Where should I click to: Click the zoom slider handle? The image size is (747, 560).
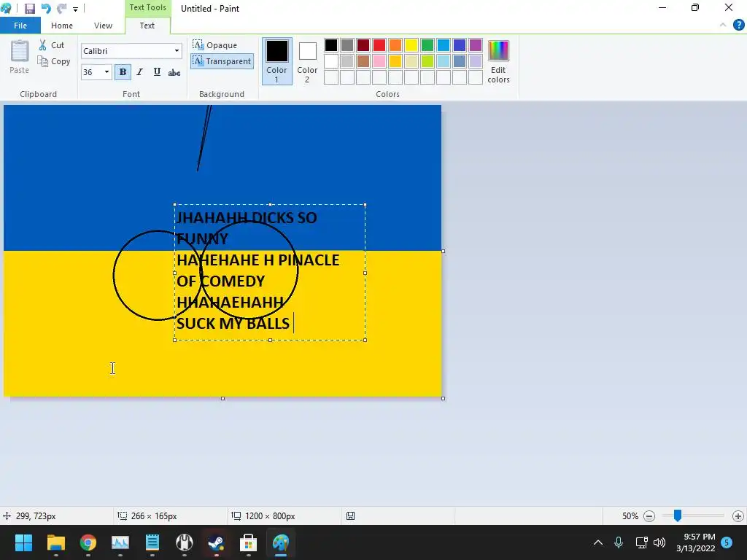pyautogui.click(x=678, y=516)
